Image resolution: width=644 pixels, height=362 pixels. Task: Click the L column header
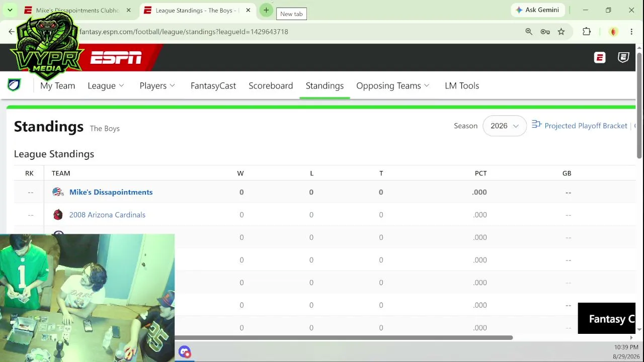point(311,173)
